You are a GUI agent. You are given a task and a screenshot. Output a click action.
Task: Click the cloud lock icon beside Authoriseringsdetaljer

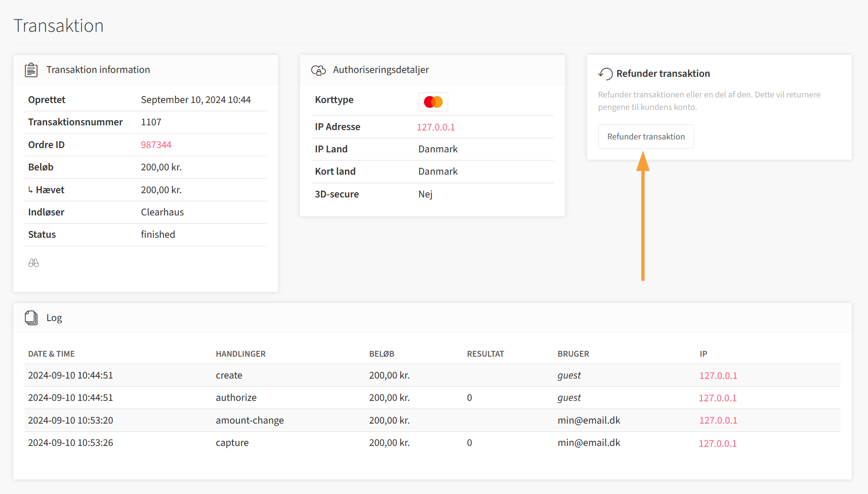318,70
